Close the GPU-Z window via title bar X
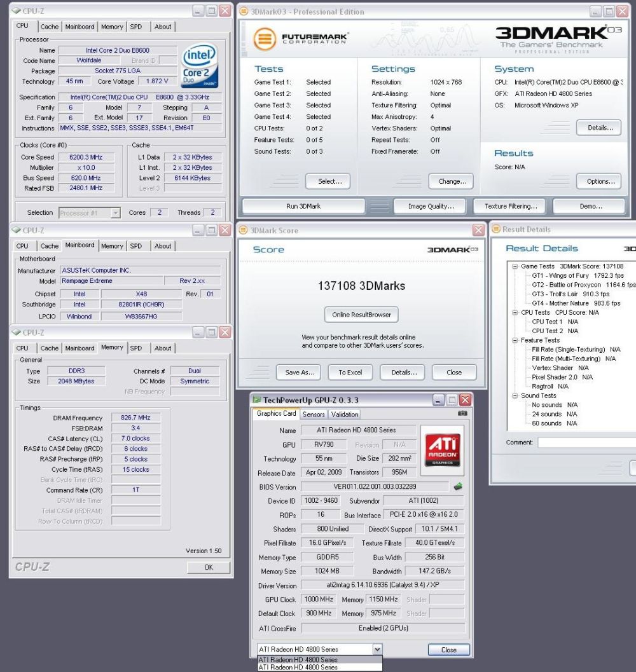 click(x=466, y=400)
